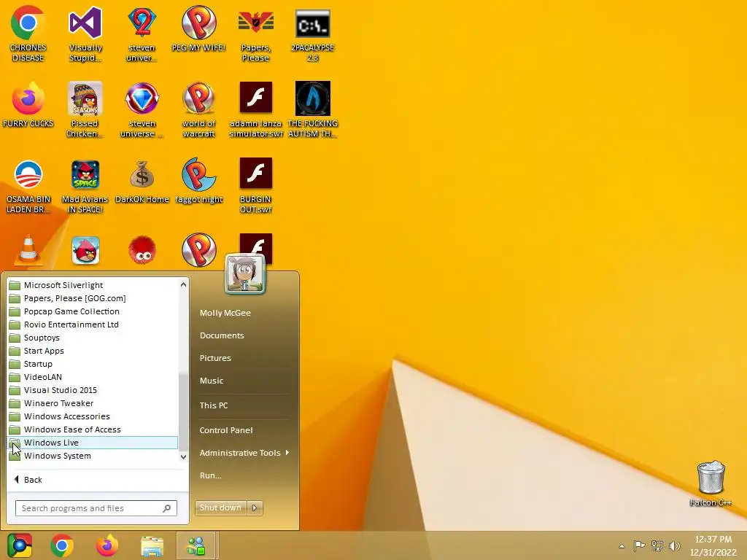Screen dimensions: 747x560
Task: Expand the Startup folder
Action: pyautogui.click(x=93, y=364)
